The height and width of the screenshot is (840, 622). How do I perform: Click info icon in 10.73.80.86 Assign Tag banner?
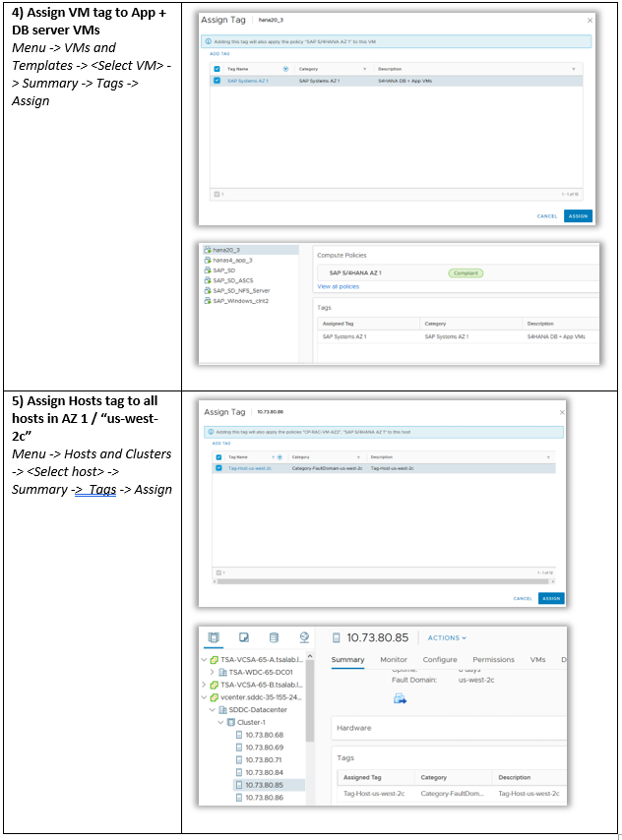click(x=212, y=432)
